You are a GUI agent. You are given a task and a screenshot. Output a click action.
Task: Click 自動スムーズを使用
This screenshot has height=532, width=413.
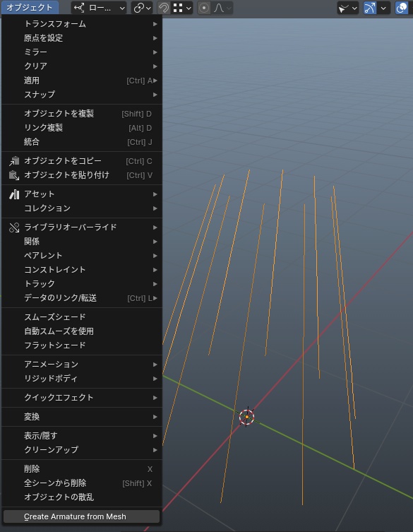[x=82, y=331]
